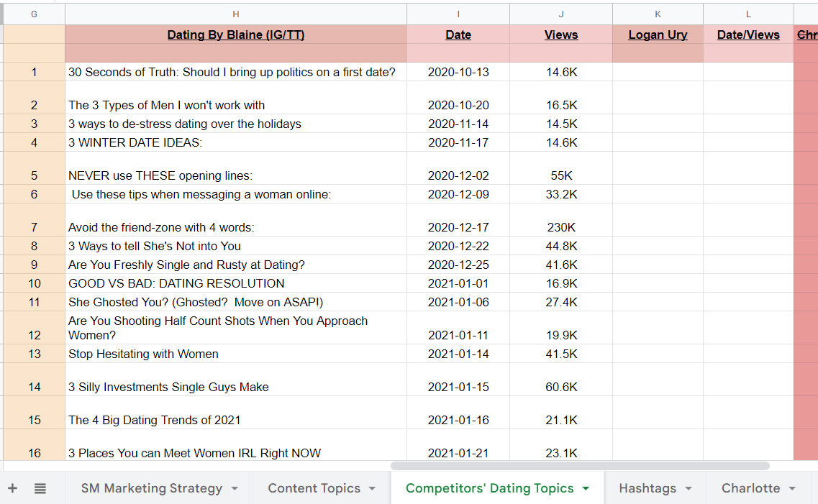818x504 pixels.
Task: Open the Hashtags tab dropdown arrow
Action: pos(689,489)
